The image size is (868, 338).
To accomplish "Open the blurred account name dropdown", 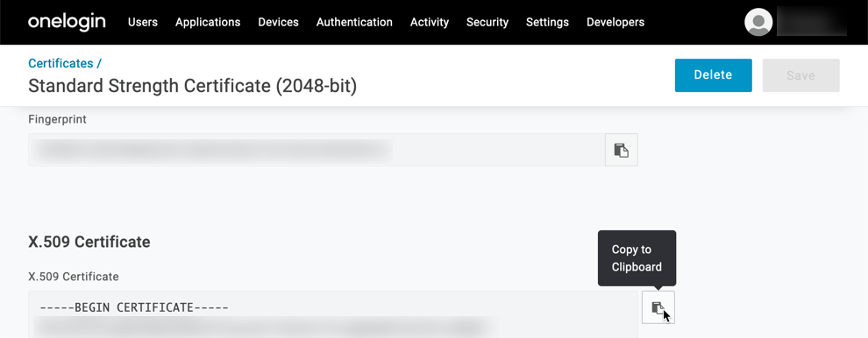I will click(812, 22).
